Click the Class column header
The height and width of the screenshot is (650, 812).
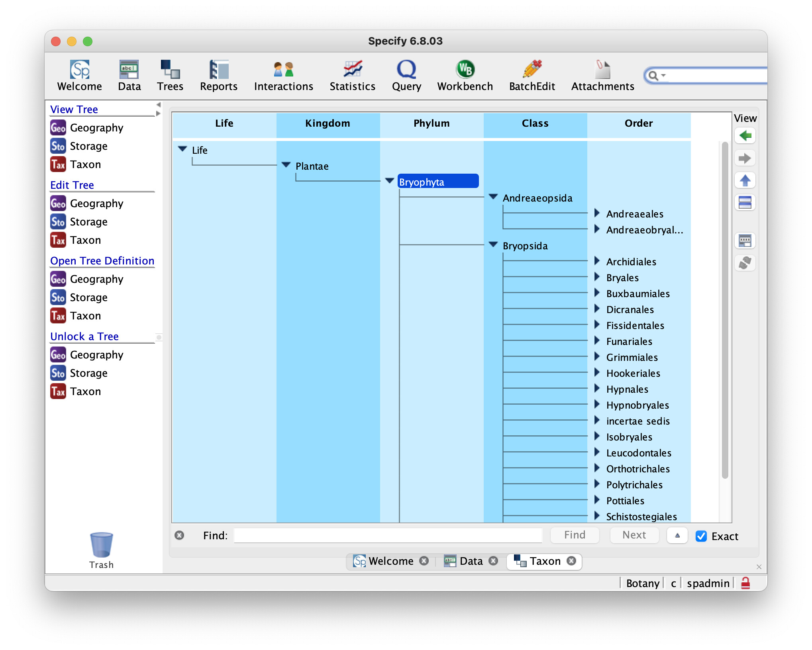[535, 123]
